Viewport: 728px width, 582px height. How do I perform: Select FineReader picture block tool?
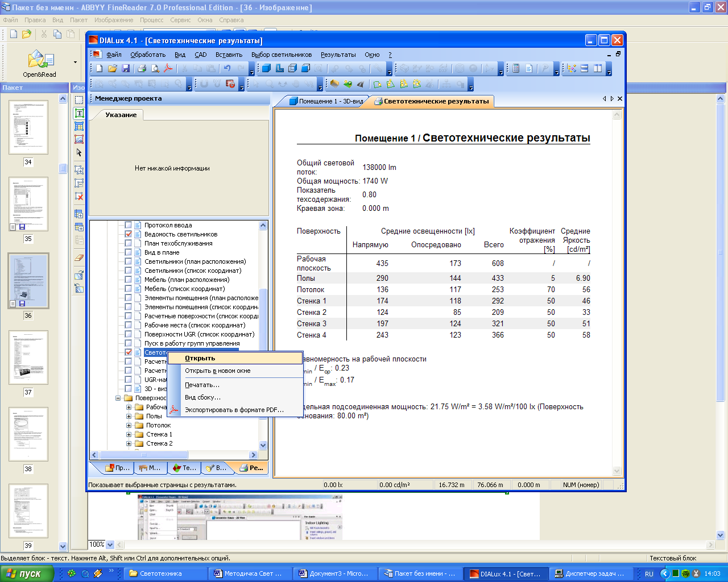tap(79, 139)
